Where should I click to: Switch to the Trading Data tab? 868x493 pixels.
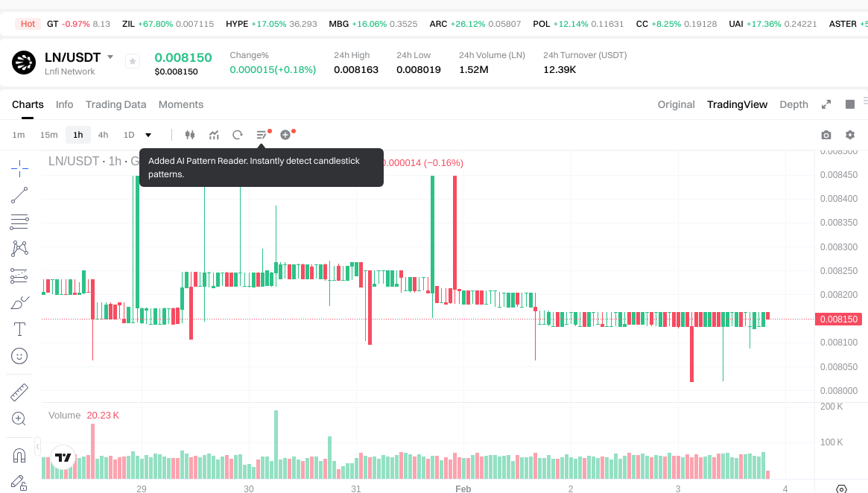click(x=115, y=104)
